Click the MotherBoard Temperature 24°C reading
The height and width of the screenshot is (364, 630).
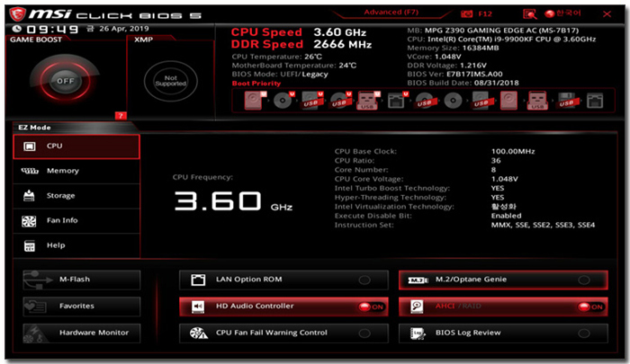coord(294,66)
